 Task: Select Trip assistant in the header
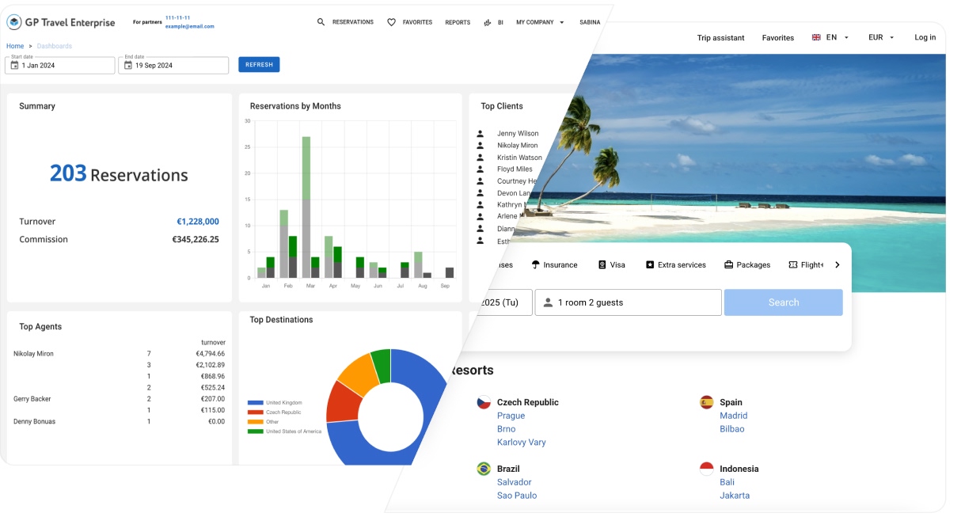tap(720, 37)
